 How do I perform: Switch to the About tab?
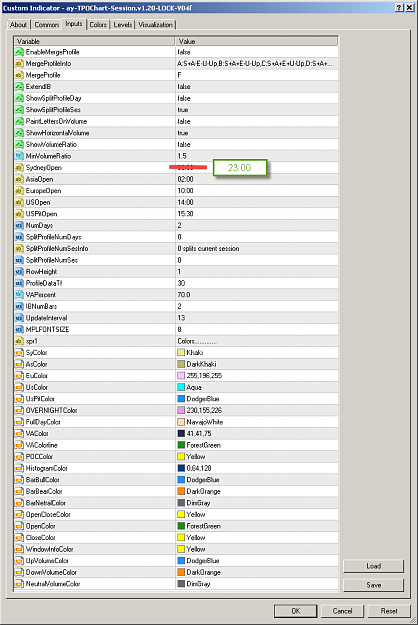pyautogui.click(x=18, y=25)
